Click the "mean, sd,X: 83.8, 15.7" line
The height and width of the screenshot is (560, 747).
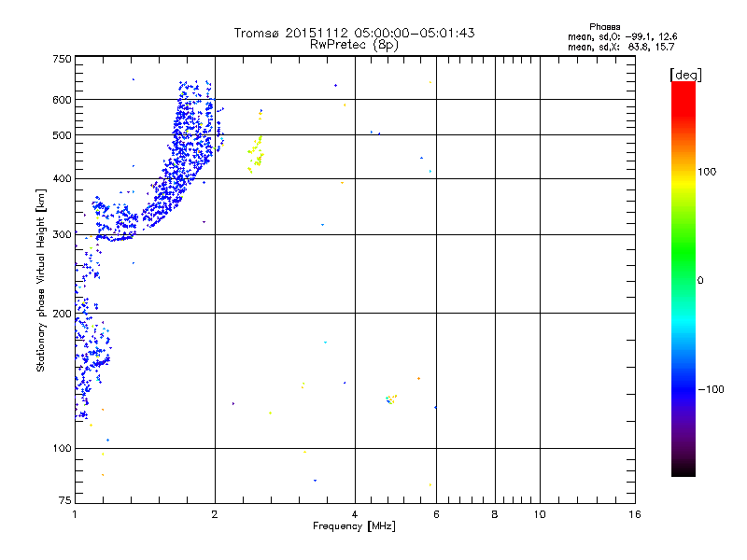pos(621,47)
